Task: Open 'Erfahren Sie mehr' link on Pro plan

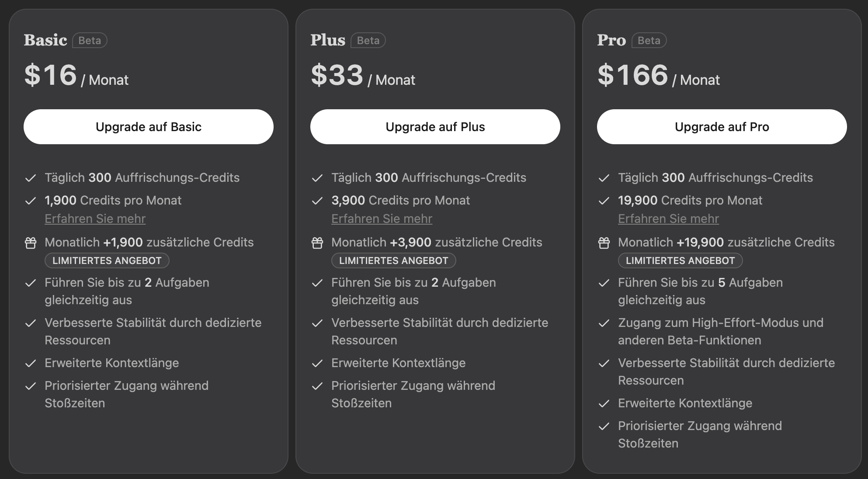Action: [x=668, y=219]
